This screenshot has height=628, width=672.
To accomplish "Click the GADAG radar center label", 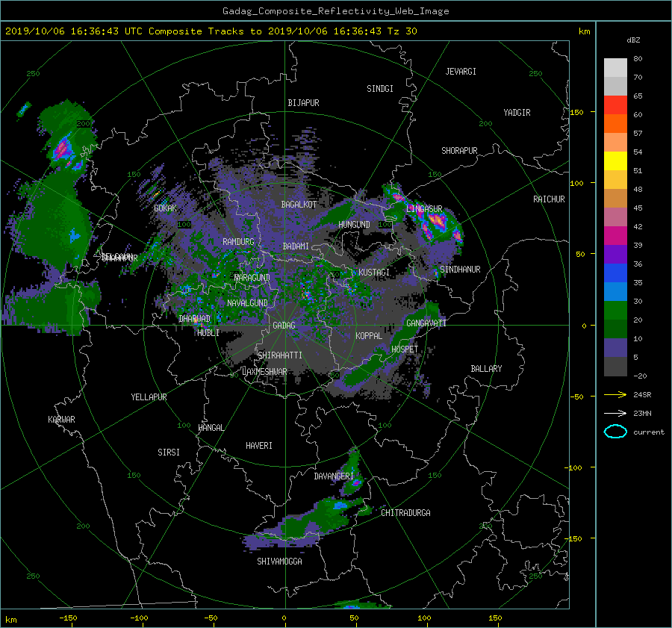I will (x=284, y=326).
